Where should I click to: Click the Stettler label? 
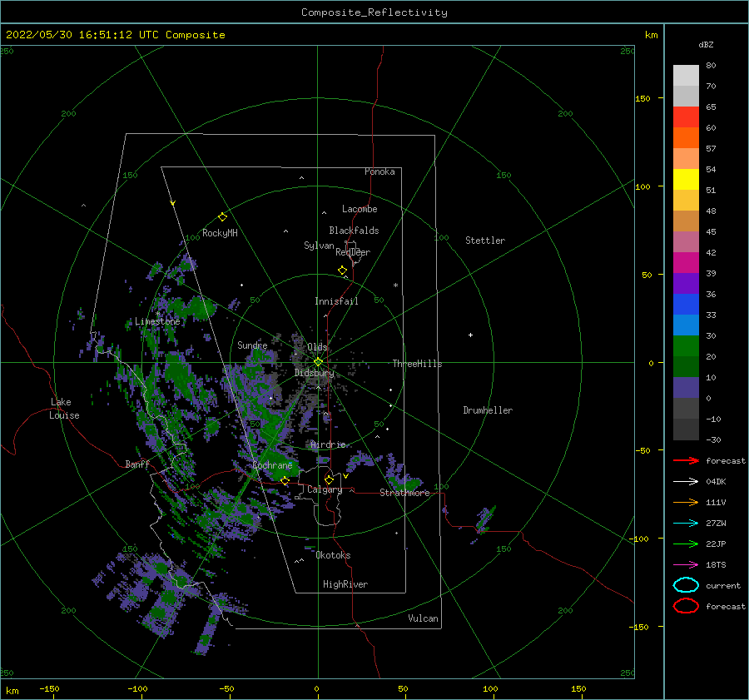485,241
